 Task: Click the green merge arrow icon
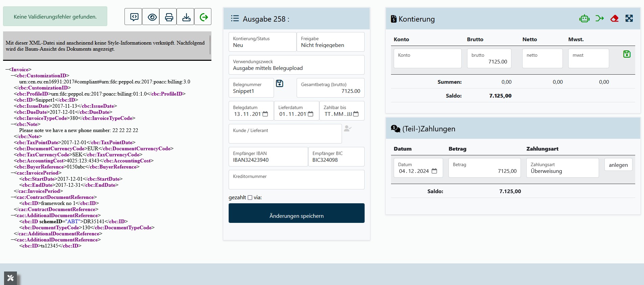[599, 19]
